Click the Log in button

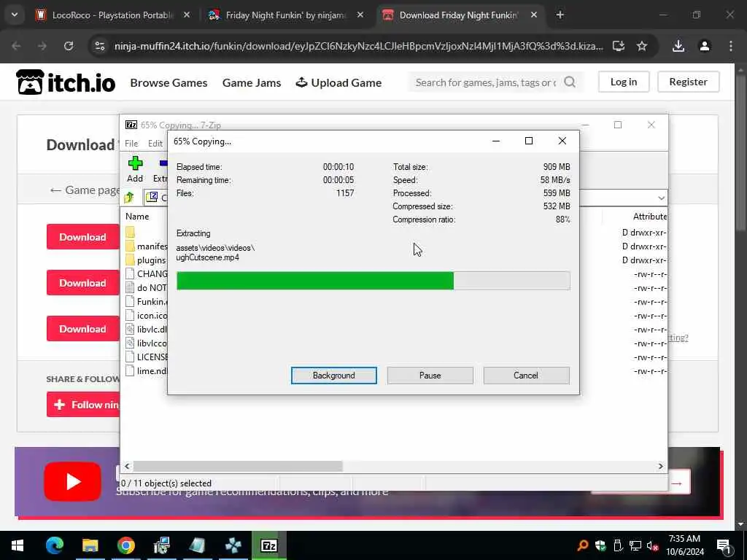pos(624,82)
